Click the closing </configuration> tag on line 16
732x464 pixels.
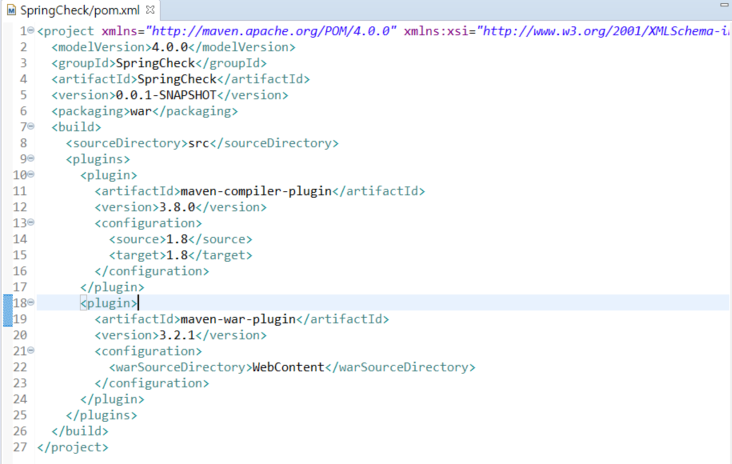click(x=152, y=271)
